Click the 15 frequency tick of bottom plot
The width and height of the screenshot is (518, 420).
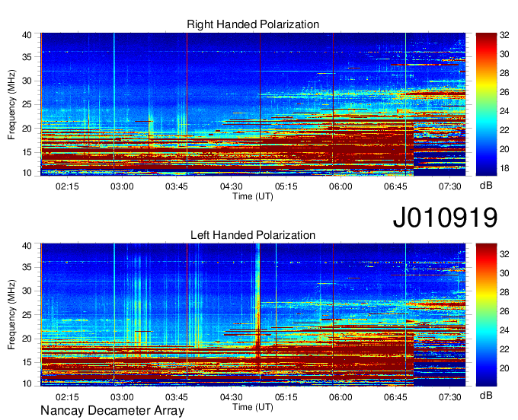click(x=27, y=363)
